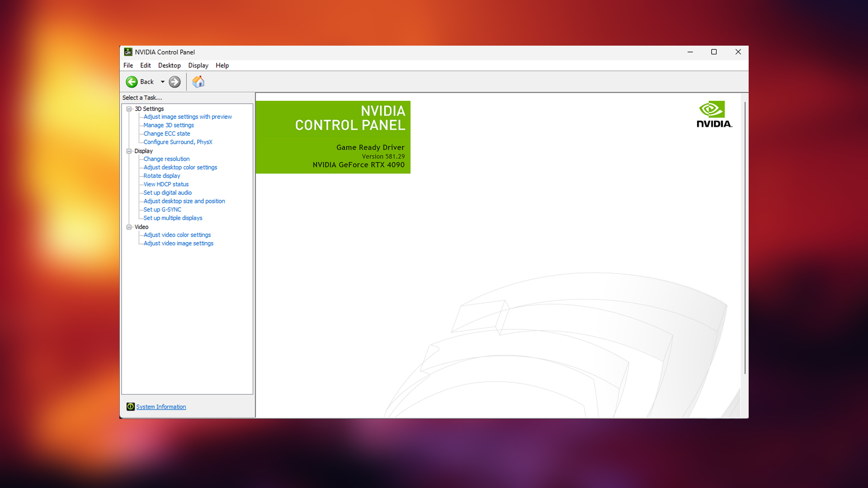Collapse the Display tree section
The image size is (868, 488).
[x=129, y=150]
